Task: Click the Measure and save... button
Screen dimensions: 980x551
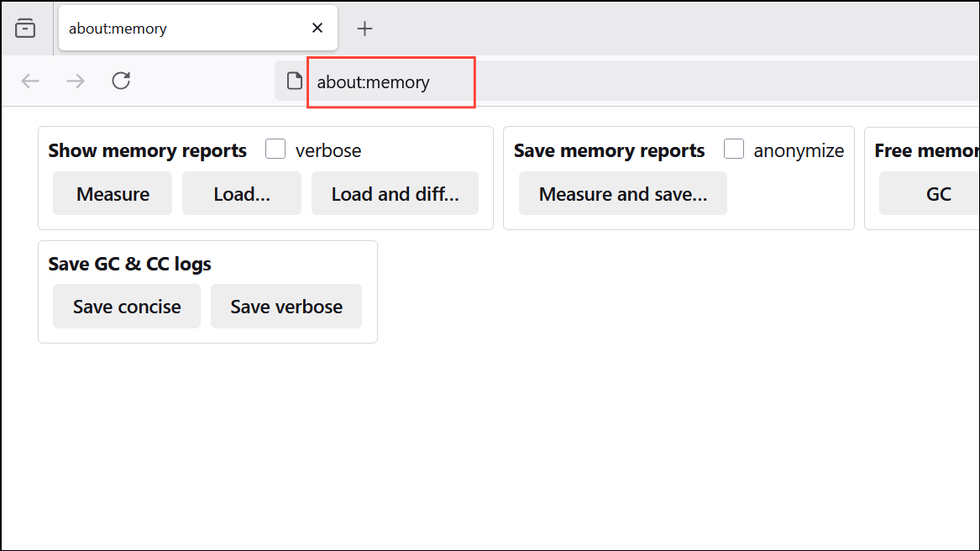Action: coord(622,193)
